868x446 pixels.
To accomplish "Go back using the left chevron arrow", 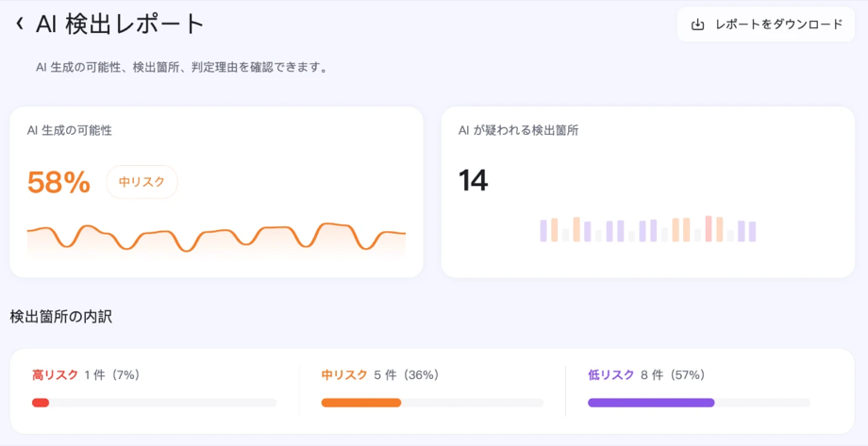I will pyautogui.click(x=20, y=24).
